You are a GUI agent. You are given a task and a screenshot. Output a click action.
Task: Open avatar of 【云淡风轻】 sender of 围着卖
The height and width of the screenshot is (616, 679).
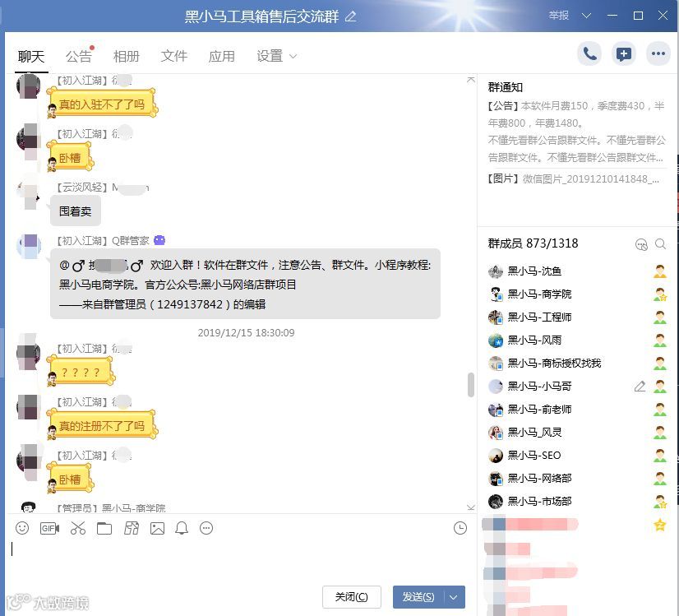[29, 192]
